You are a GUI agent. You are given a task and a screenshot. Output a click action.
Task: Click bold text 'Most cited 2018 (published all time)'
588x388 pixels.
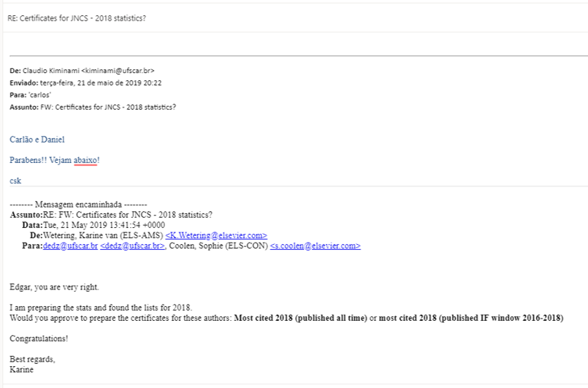[x=300, y=318]
